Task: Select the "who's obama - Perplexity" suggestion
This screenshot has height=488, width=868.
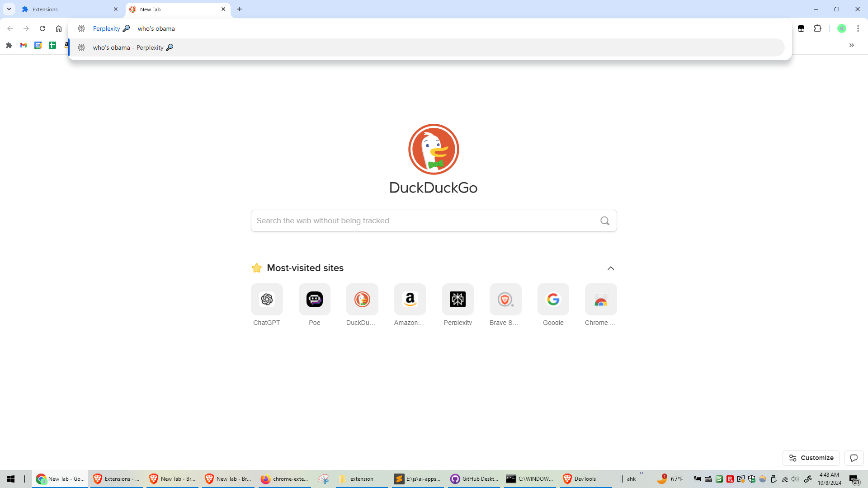Action: (x=128, y=47)
